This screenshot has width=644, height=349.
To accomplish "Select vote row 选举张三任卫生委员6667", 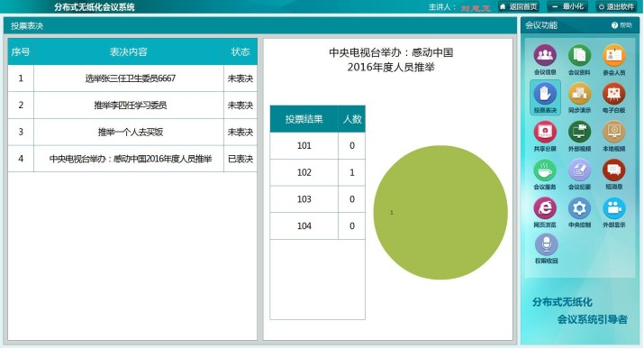I will [x=132, y=78].
